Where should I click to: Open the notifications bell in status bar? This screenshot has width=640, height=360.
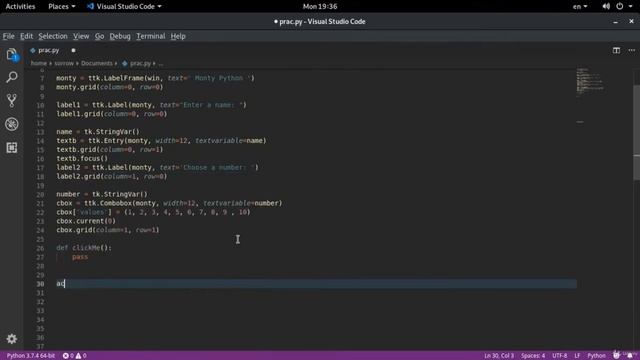tap(630, 356)
